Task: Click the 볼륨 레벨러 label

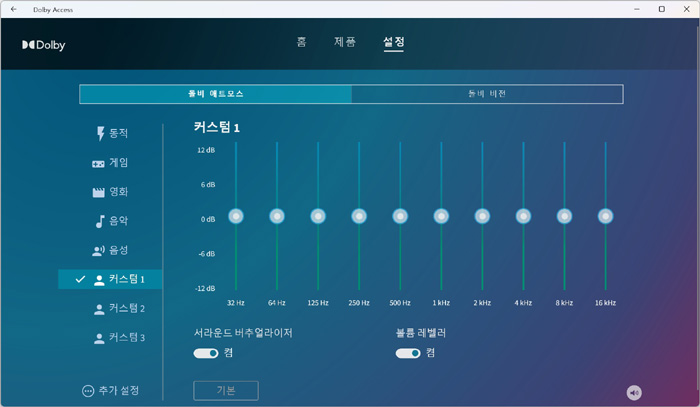Action: pos(421,333)
